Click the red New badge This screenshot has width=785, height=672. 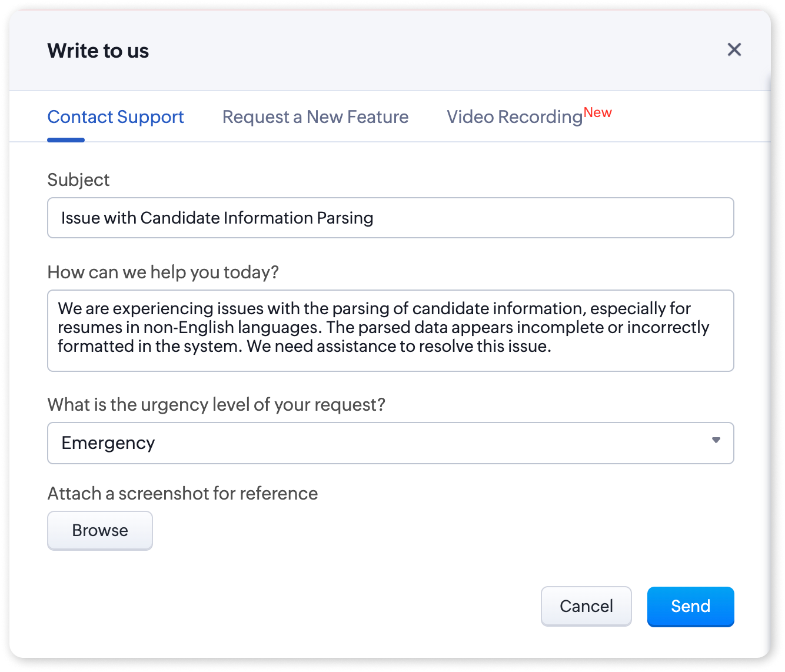[597, 112]
